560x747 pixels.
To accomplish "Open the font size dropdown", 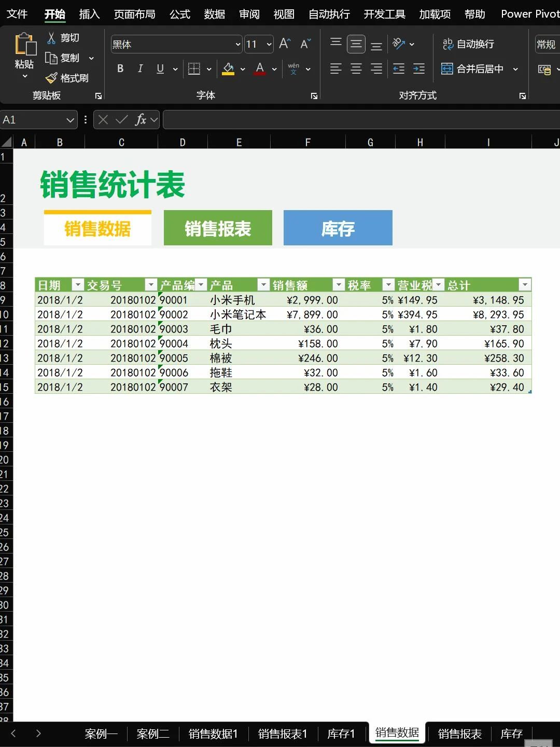I will pyautogui.click(x=269, y=44).
